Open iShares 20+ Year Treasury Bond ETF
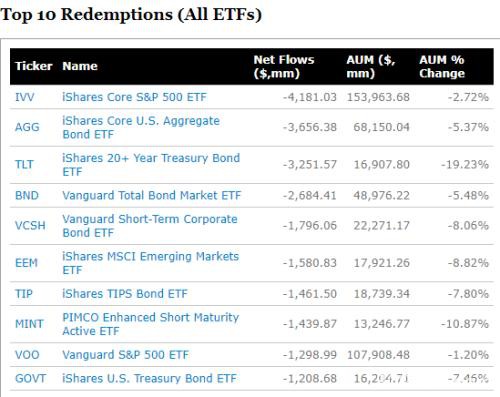 click(x=151, y=165)
